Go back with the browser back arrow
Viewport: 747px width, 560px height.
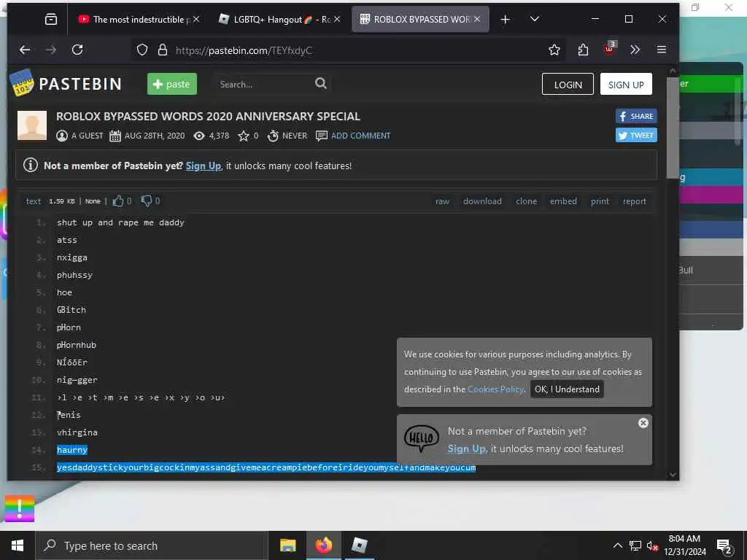click(x=25, y=50)
